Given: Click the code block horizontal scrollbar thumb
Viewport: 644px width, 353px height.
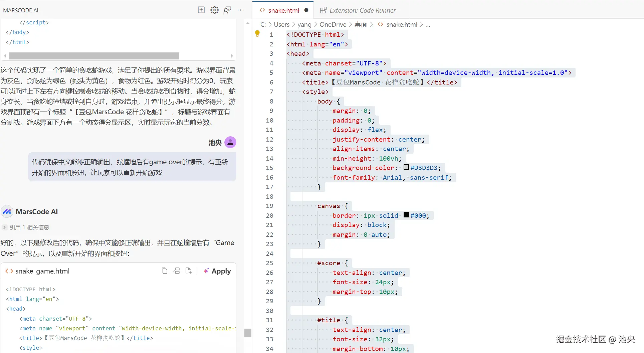Looking at the screenshot, I should tap(94, 56).
